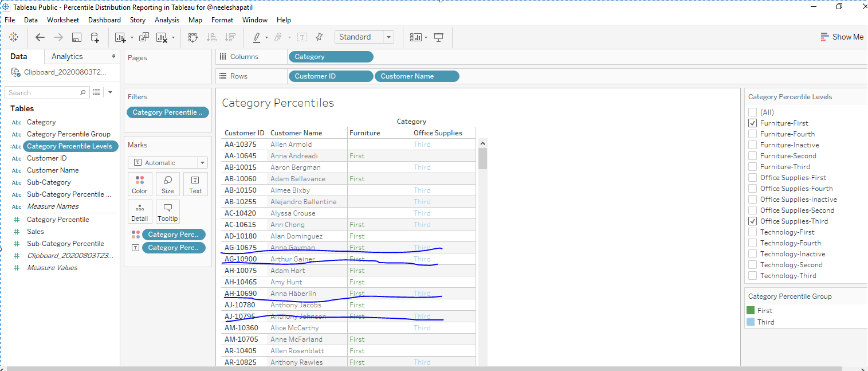Click the Save icon in the toolbar
The image size is (868, 371).
click(76, 37)
